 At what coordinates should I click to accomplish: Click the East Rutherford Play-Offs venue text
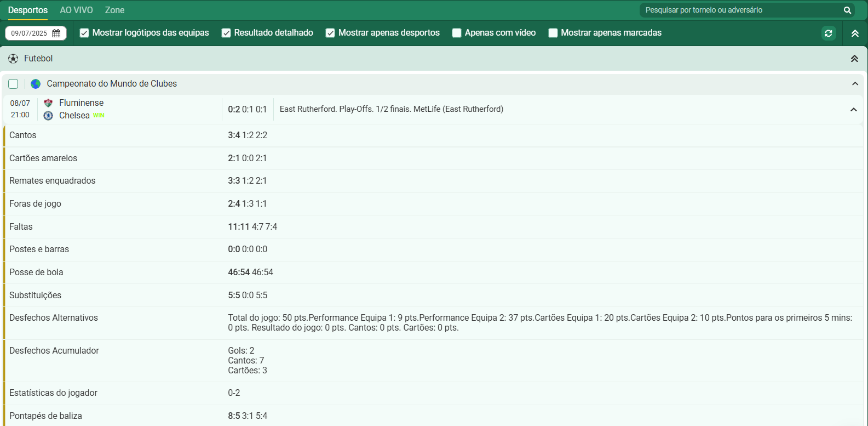(x=392, y=109)
